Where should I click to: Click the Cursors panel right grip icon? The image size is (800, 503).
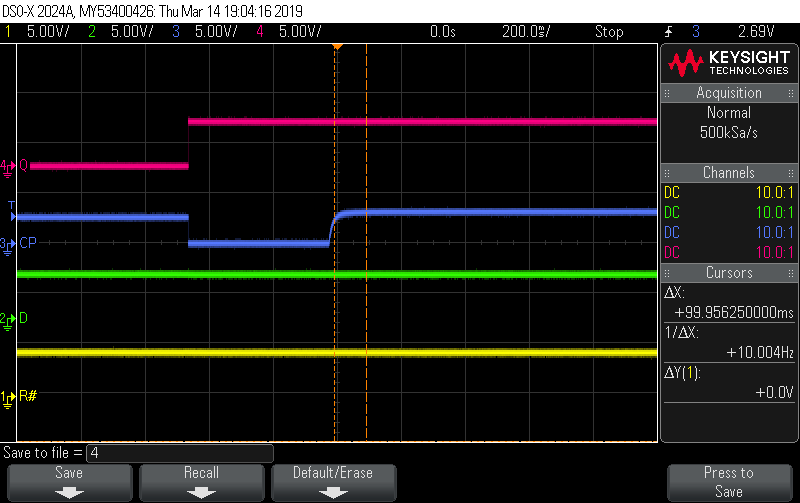click(790, 273)
